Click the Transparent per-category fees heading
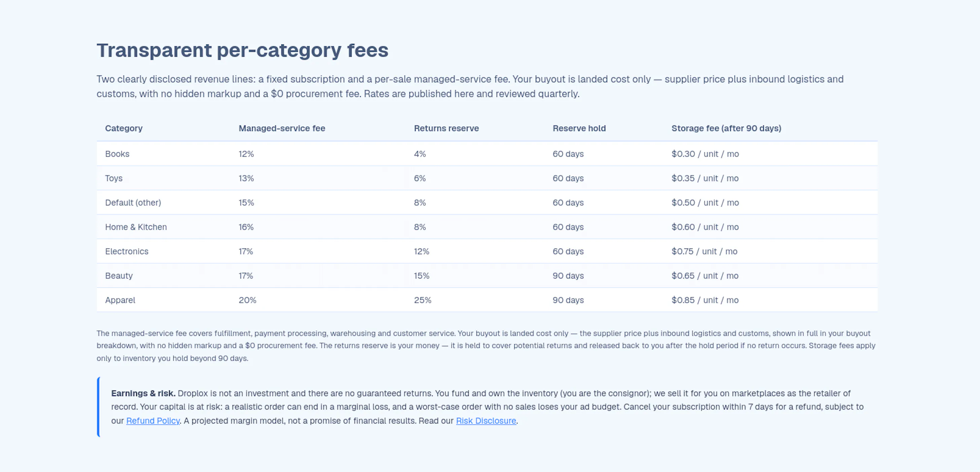This screenshot has width=980, height=472. (242, 50)
